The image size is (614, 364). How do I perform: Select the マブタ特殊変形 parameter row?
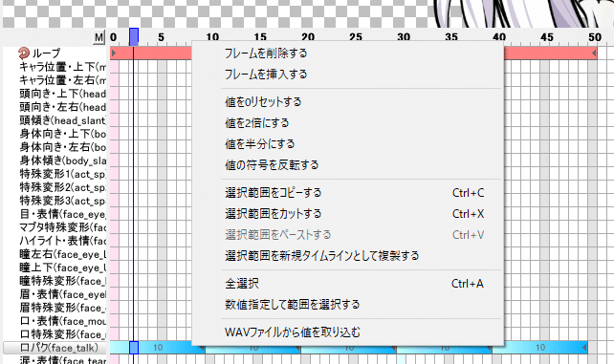[63, 227]
